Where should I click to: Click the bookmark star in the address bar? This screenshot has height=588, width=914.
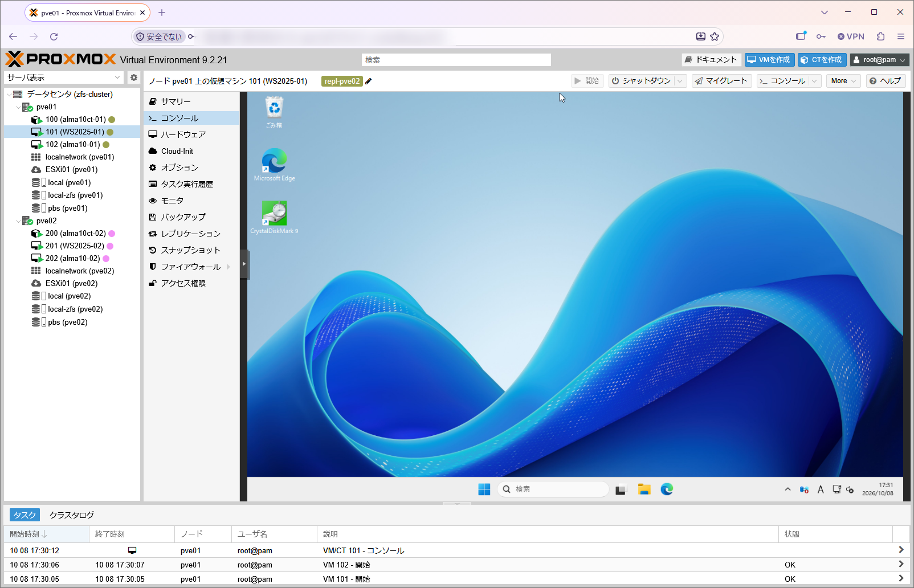(x=715, y=36)
